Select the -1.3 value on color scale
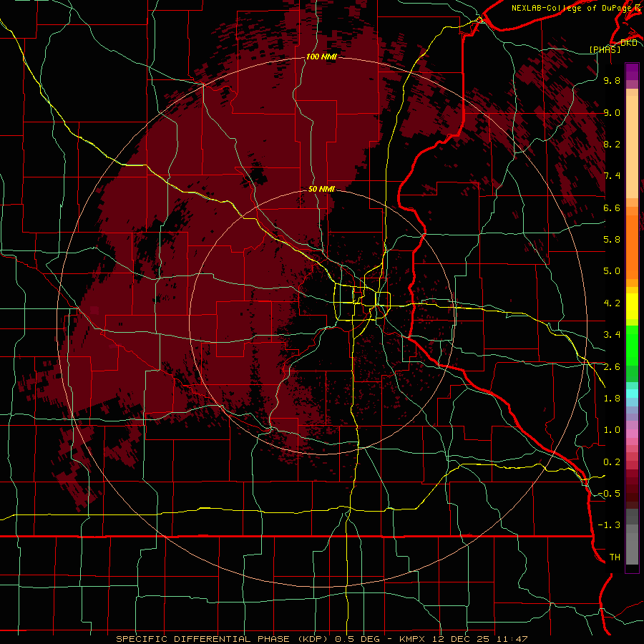The width and height of the screenshot is (644, 644). [609, 525]
